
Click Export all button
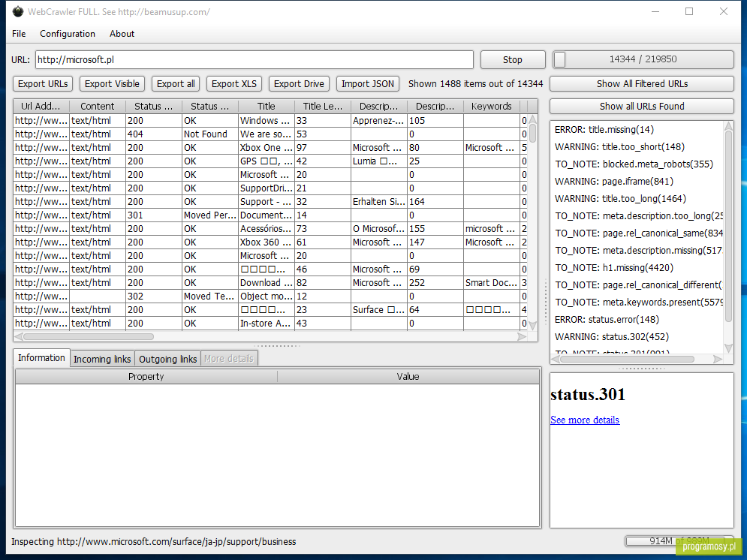tap(176, 84)
